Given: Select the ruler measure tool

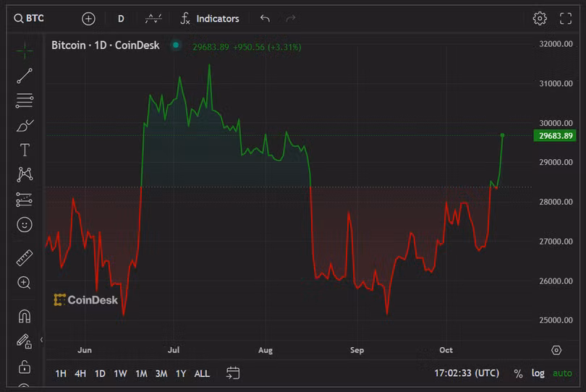Looking at the screenshot, I should point(25,258).
